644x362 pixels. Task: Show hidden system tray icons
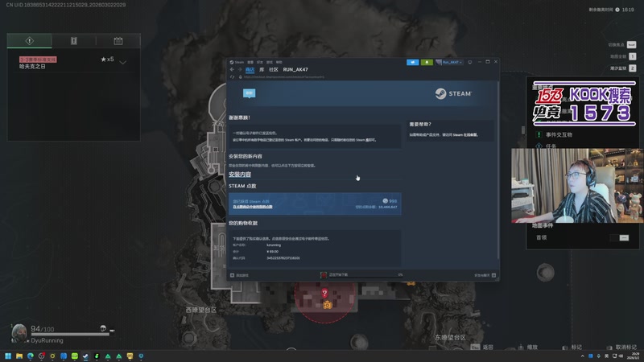582,356
